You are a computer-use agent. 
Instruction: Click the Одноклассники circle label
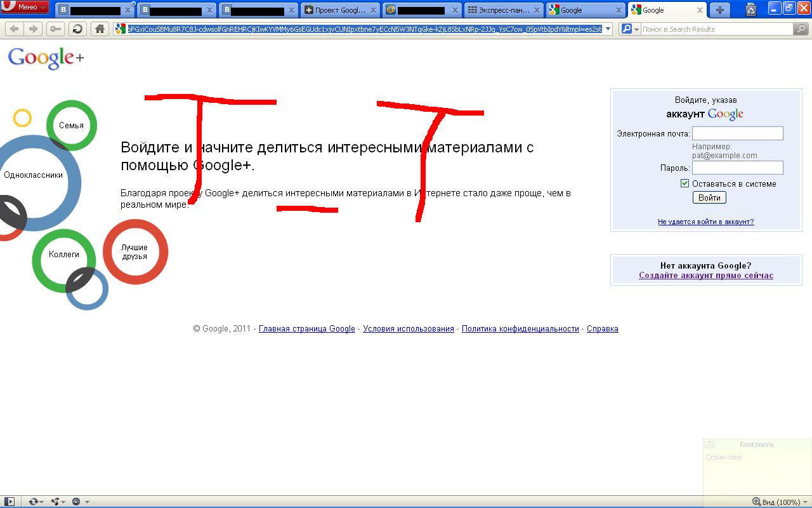coord(33,175)
